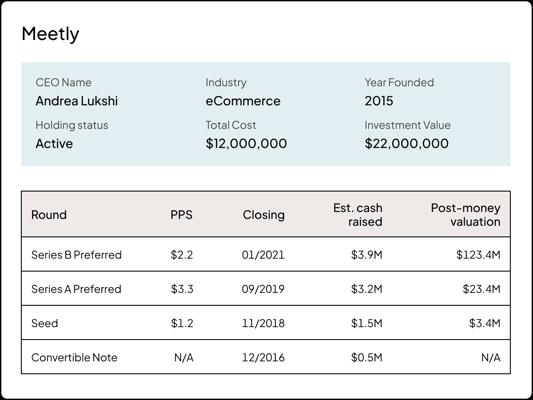Click the Total Cost $12,000,000 value

pos(246,143)
